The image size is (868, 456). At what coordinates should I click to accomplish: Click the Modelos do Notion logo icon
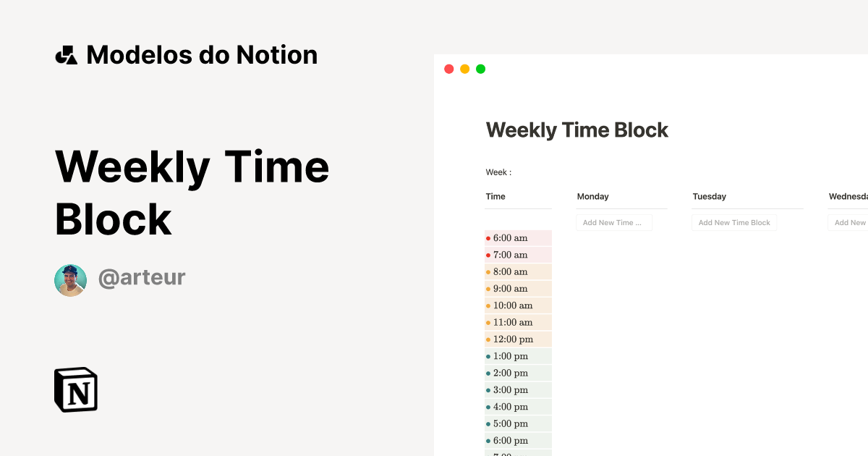point(67,54)
